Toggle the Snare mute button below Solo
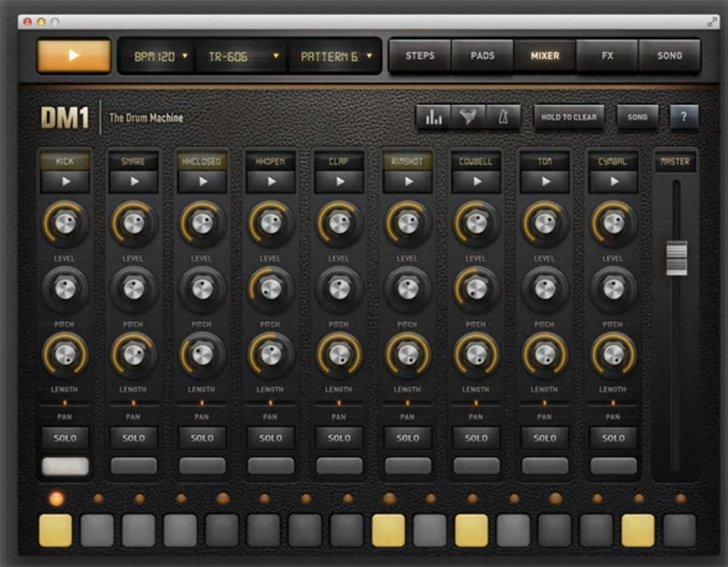This screenshot has height=567, width=728. click(133, 466)
